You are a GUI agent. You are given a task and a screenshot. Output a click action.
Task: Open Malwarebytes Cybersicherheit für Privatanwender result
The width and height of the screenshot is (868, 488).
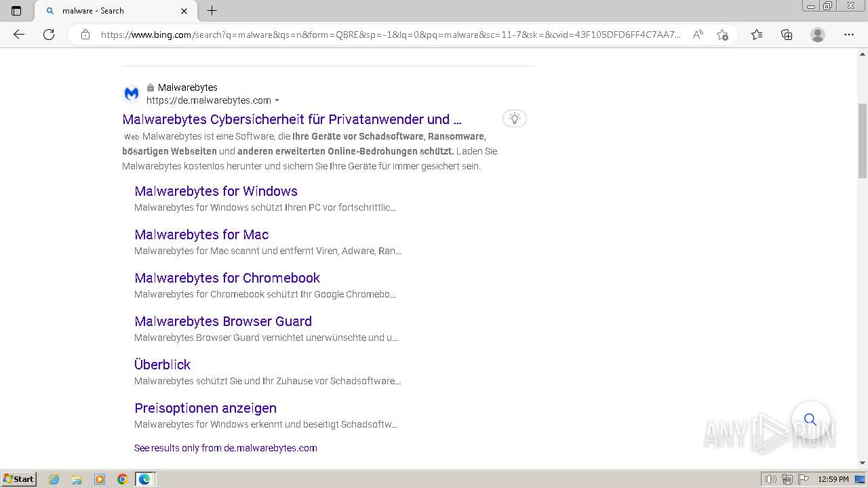tap(292, 119)
